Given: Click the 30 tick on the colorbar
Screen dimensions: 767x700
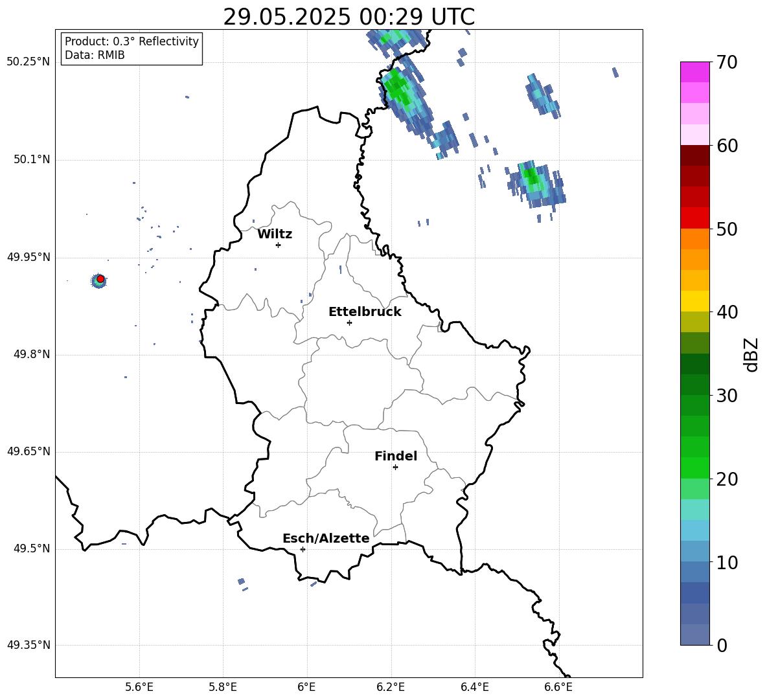Looking at the screenshot, I should tap(727, 396).
